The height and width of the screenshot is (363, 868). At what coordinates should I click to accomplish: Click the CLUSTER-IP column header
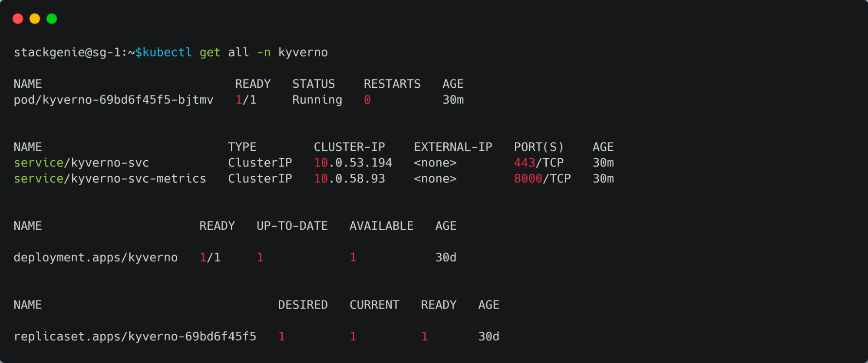click(350, 147)
